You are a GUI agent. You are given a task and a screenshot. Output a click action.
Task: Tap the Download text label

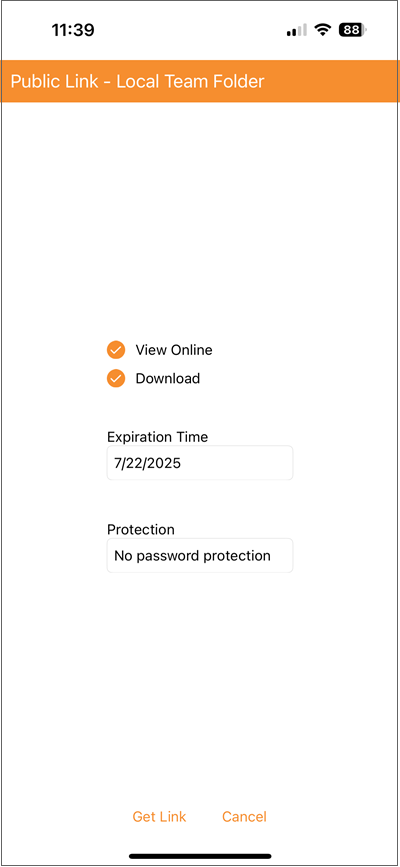(x=168, y=379)
